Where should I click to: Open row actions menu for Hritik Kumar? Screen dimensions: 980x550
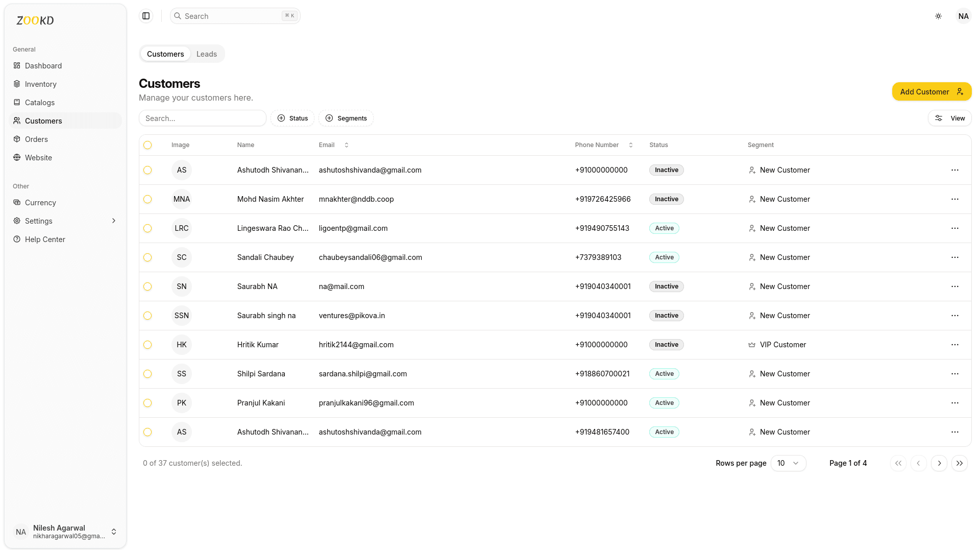(954, 345)
